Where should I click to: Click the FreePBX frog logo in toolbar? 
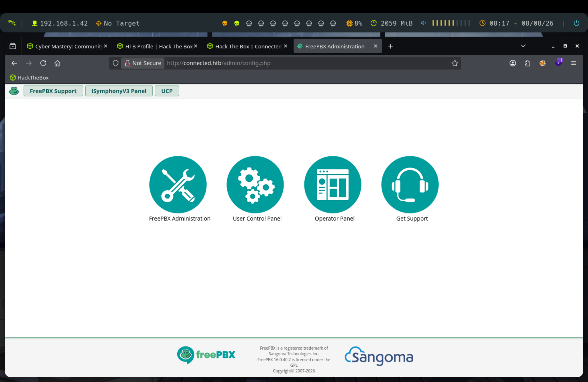(14, 91)
